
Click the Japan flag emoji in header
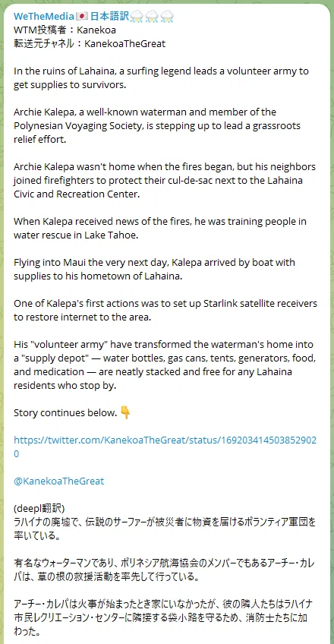coord(83,17)
